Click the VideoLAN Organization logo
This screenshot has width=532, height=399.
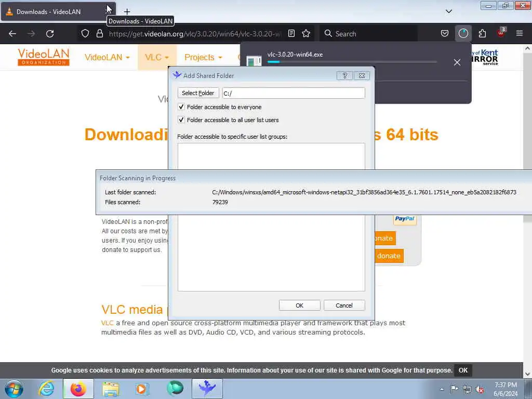click(44, 57)
